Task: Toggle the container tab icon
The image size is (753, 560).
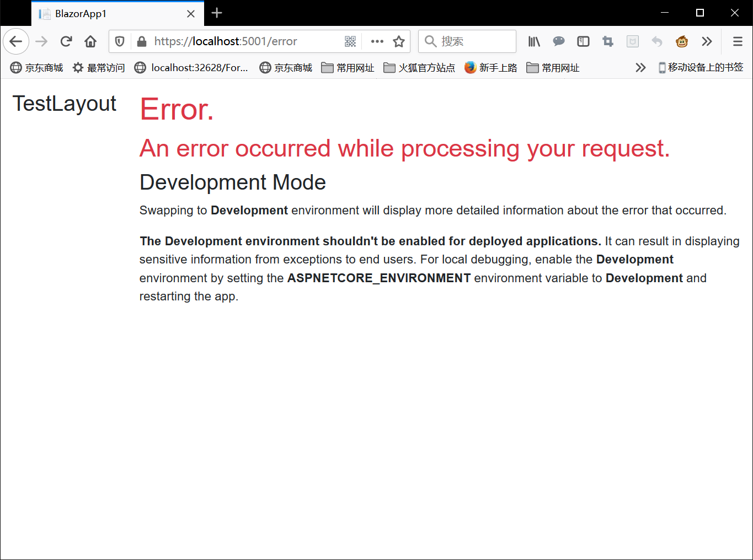Action: click(632, 41)
